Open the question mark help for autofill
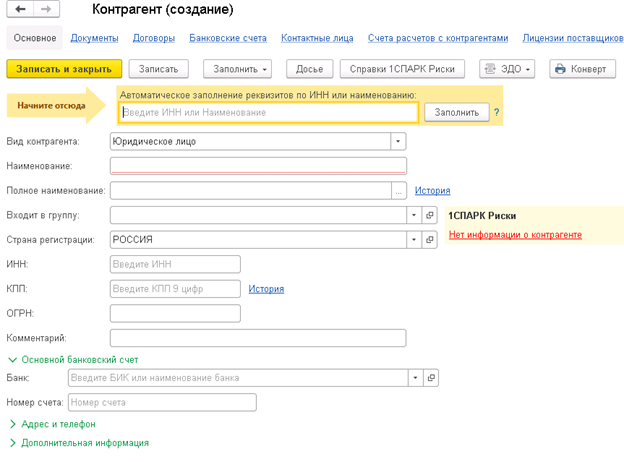Viewport: 624px width, 462px height. coord(497,112)
